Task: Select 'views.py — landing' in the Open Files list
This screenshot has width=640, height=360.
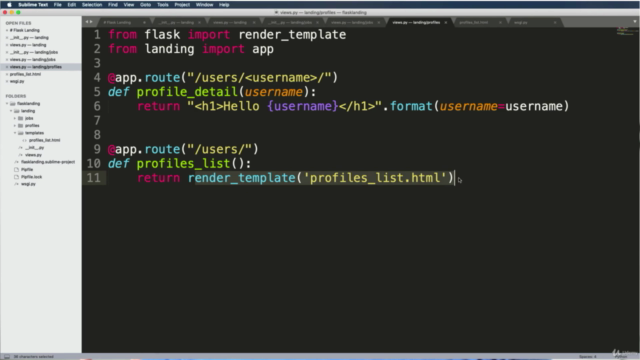Action: [28, 45]
